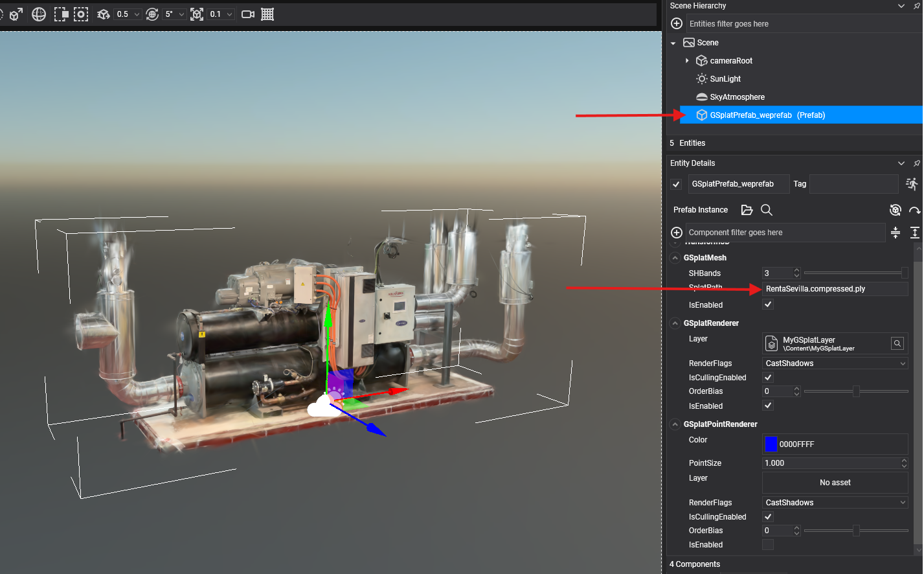Expand the cameraRoot tree node

pyautogui.click(x=687, y=61)
